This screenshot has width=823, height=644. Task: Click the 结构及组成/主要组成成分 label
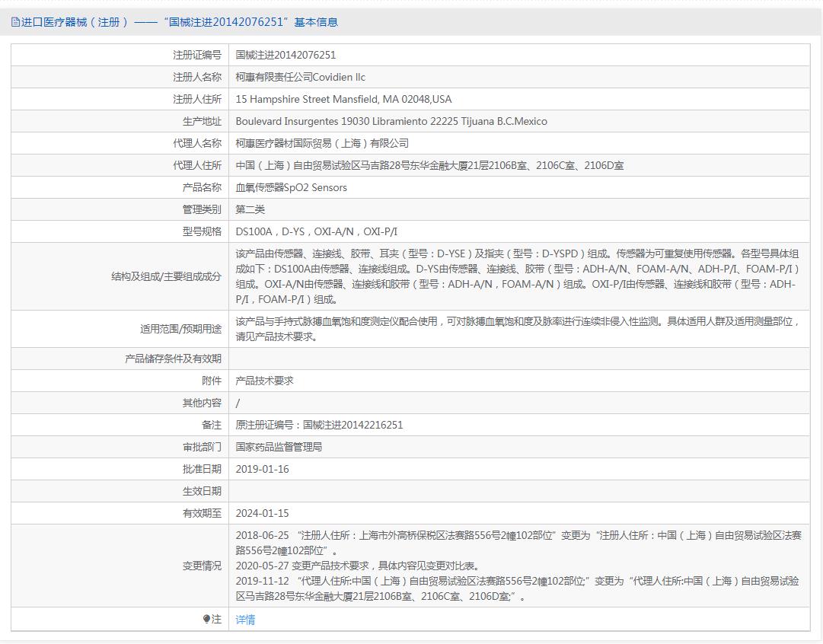click(x=167, y=276)
